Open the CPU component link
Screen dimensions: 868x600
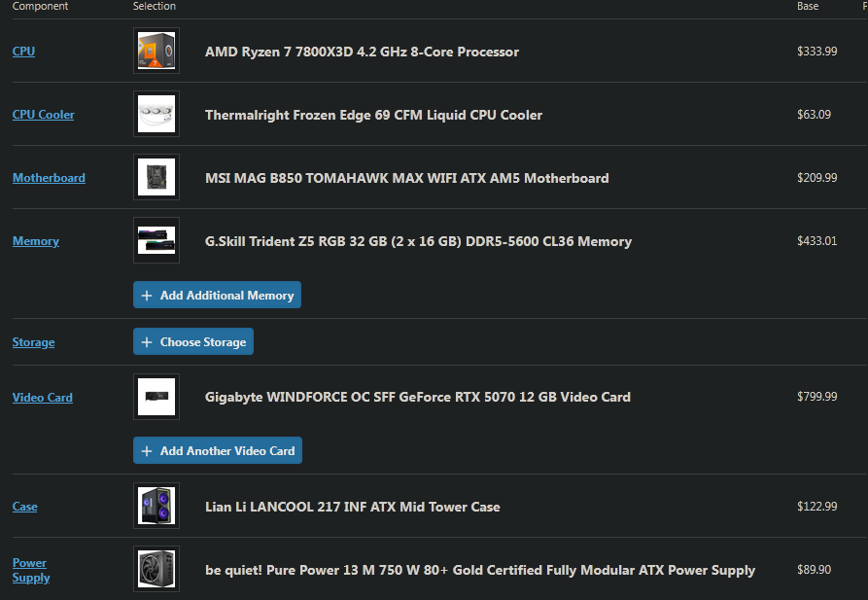[x=23, y=51]
